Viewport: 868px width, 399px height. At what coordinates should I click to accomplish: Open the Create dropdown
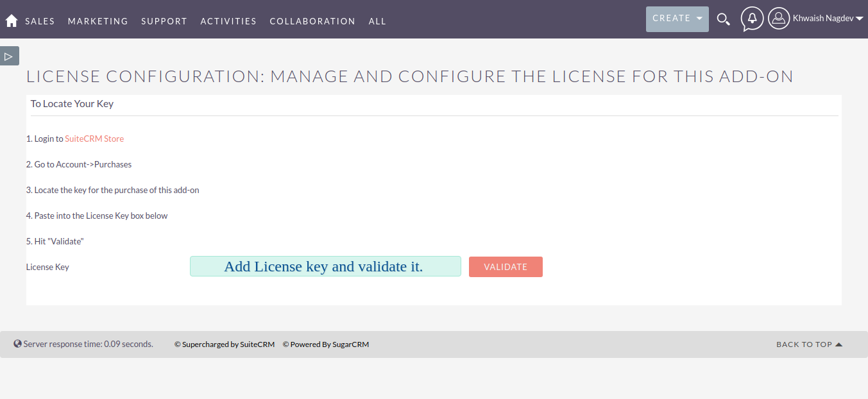click(x=677, y=19)
